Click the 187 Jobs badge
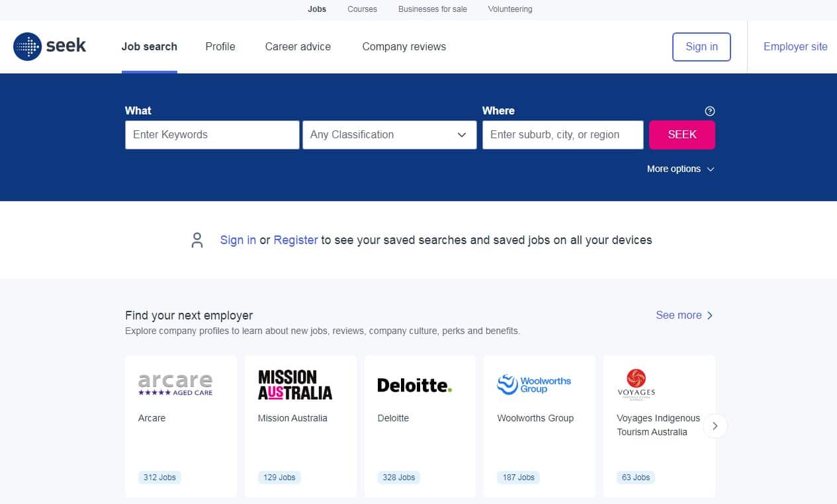The image size is (837, 504). click(518, 478)
